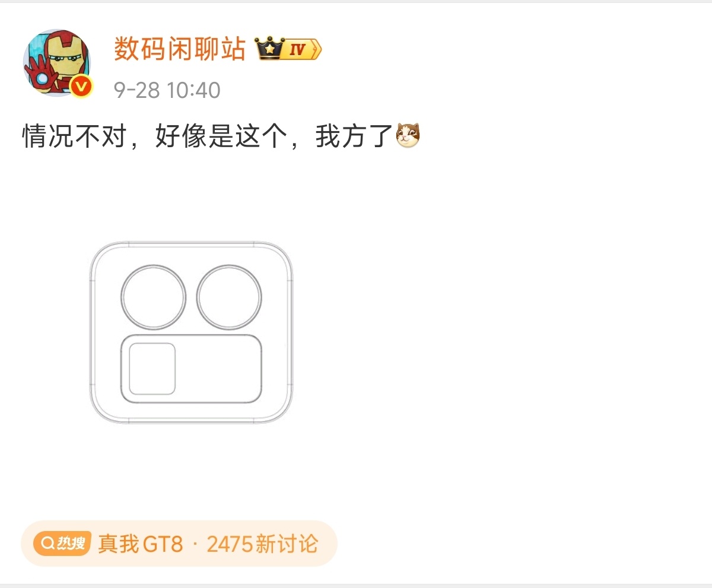Tap the orange 热搜 label

[62, 543]
